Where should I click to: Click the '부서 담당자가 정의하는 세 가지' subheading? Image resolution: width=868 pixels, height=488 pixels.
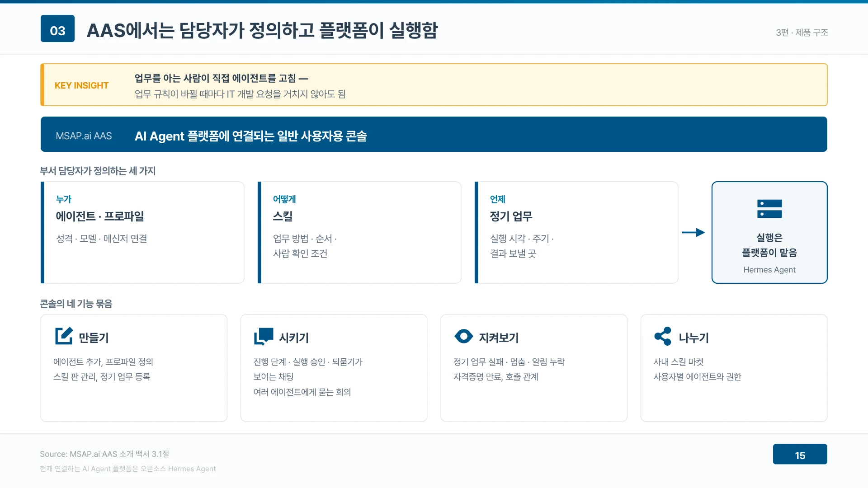point(98,171)
